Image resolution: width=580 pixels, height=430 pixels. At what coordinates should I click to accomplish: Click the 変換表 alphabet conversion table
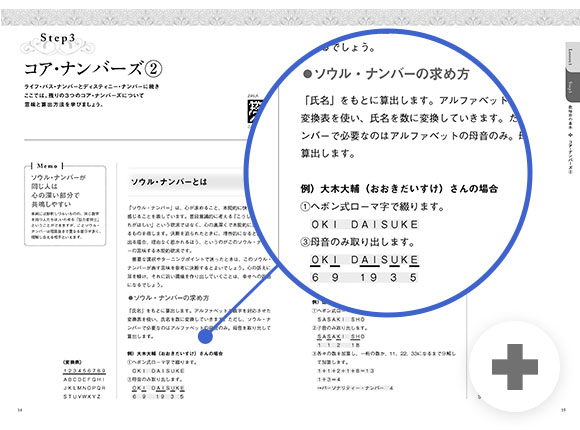tap(84, 379)
